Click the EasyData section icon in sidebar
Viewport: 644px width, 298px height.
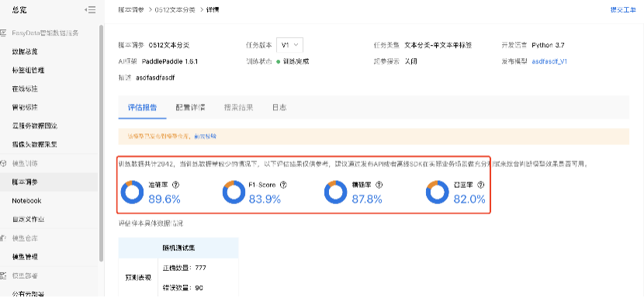(3, 33)
